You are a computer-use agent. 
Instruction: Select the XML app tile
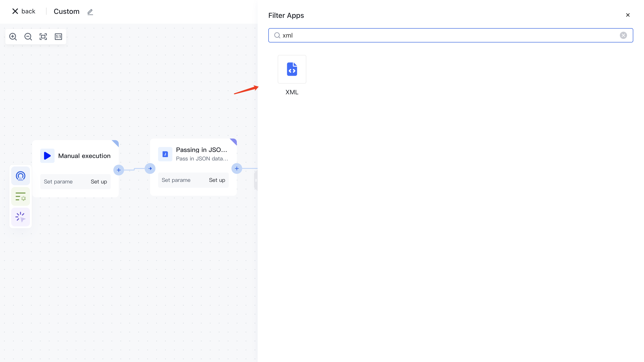pyautogui.click(x=292, y=69)
